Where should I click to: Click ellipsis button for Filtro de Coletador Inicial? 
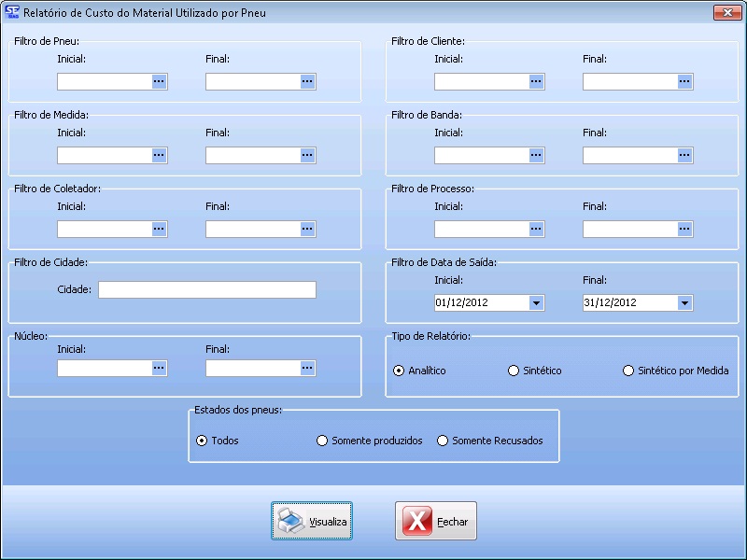click(159, 229)
